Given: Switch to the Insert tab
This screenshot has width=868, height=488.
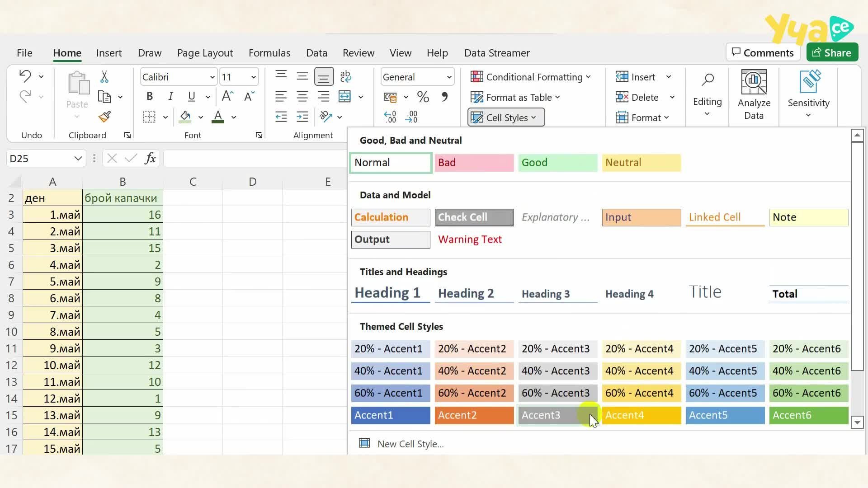Looking at the screenshot, I should click(x=109, y=53).
